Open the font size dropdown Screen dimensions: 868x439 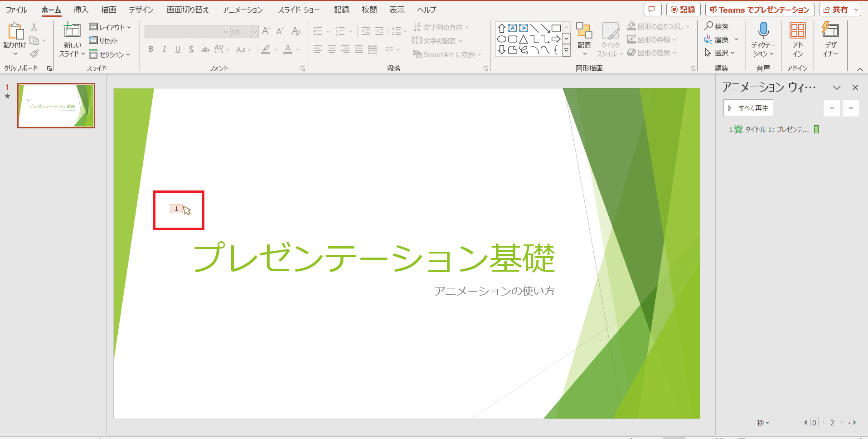coord(255,31)
